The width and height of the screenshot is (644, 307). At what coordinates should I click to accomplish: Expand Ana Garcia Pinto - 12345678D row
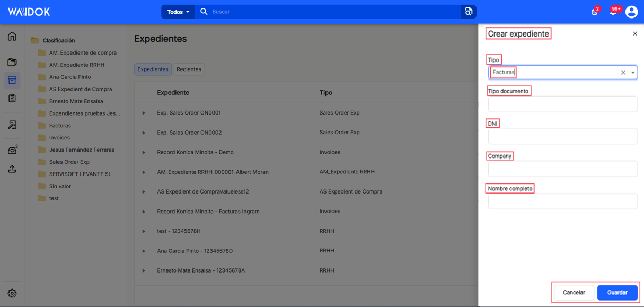point(144,251)
